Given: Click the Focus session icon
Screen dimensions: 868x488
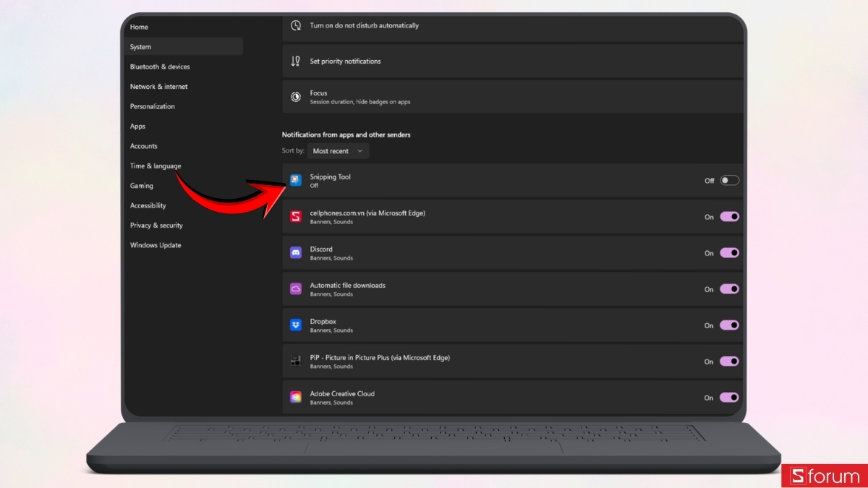Looking at the screenshot, I should click(x=295, y=97).
